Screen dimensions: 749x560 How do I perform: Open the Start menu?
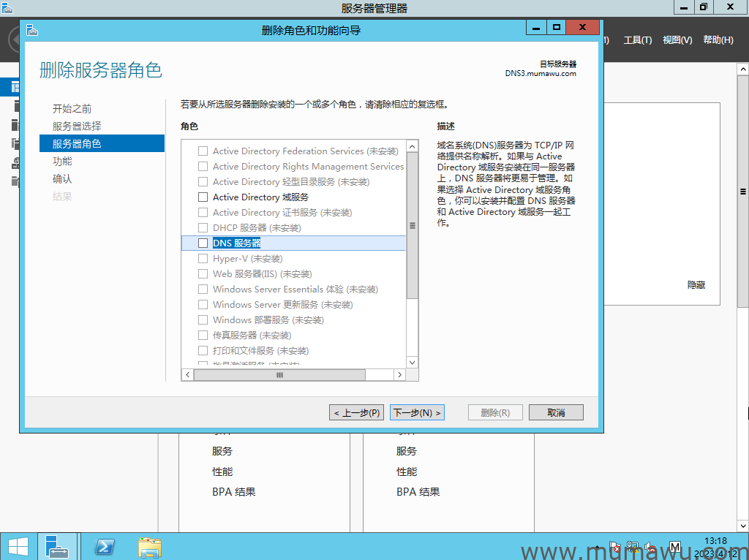click(x=18, y=546)
